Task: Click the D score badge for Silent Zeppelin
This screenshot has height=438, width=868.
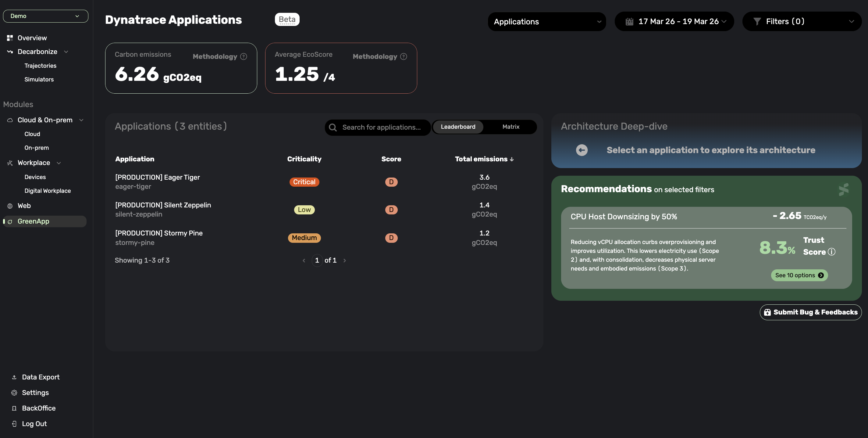Action: point(391,210)
